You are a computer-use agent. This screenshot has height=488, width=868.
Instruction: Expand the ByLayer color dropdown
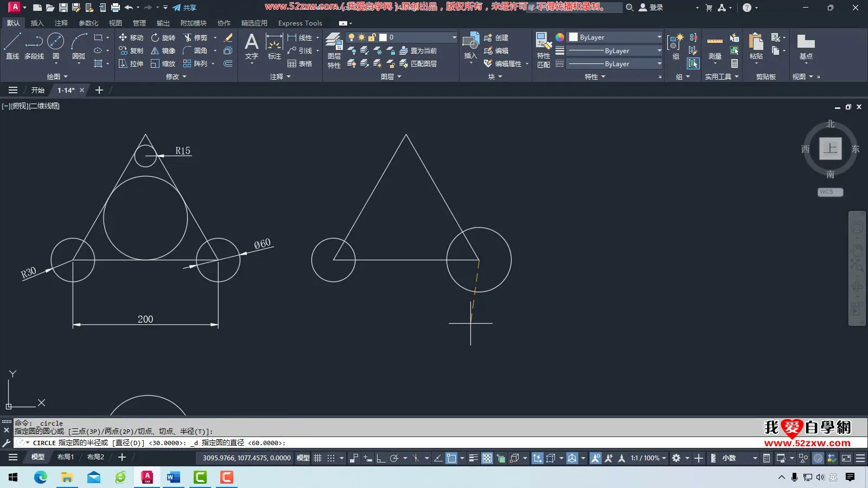click(x=659, y=37)
